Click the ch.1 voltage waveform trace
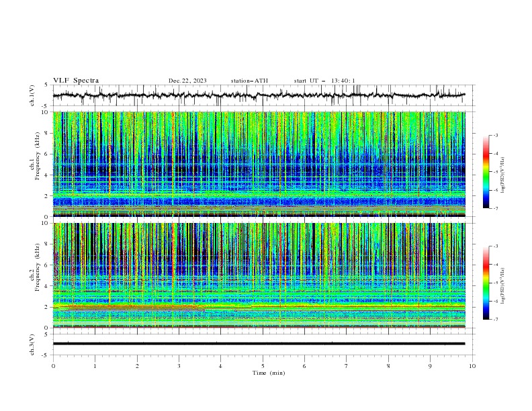 pos(259,95)
